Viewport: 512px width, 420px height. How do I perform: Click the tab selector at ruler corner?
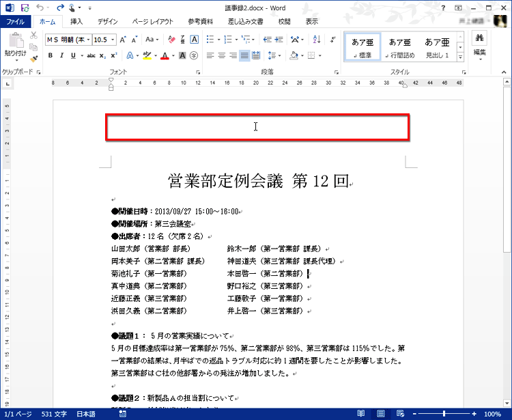pos(8,84)
